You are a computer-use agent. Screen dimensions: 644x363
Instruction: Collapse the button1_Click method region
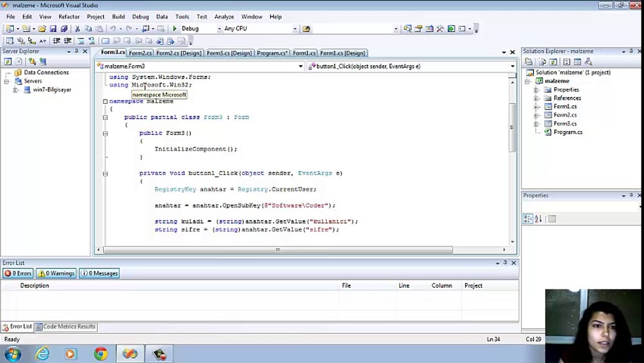point(105,173)
